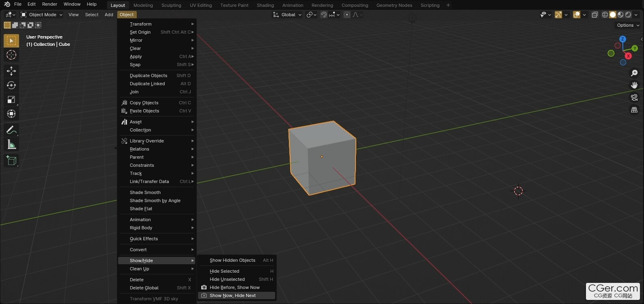The image size is (644, 304).
Task: Switch to the Shading workspace tab
Action: tap(265, 5)
